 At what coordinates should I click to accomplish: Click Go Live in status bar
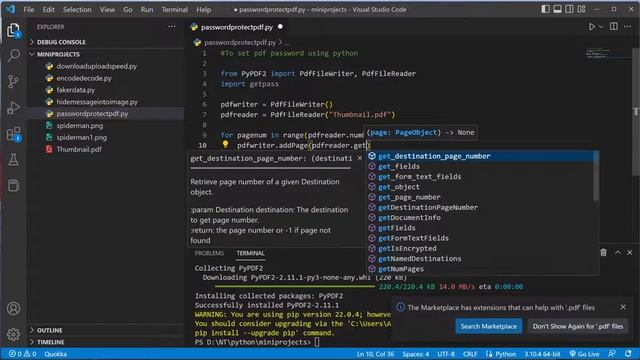coord(584,354)
